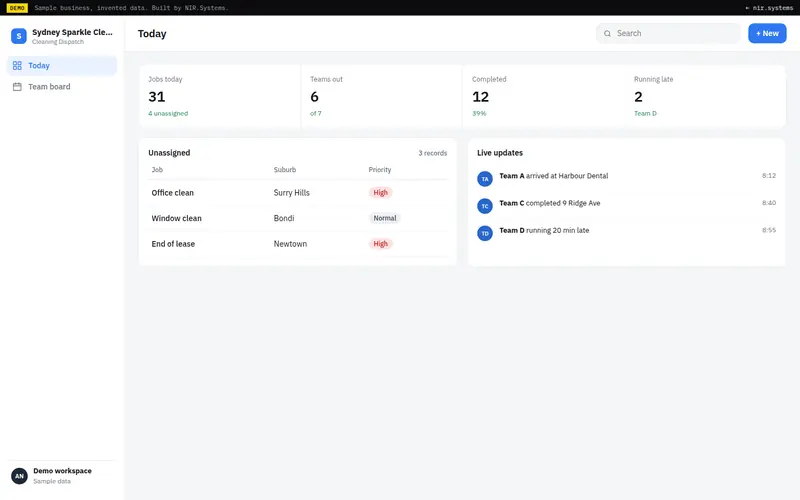The height and width of the screenshot is (500, 800).
Task: Select the Window clean job row
Action: (298, 218)
